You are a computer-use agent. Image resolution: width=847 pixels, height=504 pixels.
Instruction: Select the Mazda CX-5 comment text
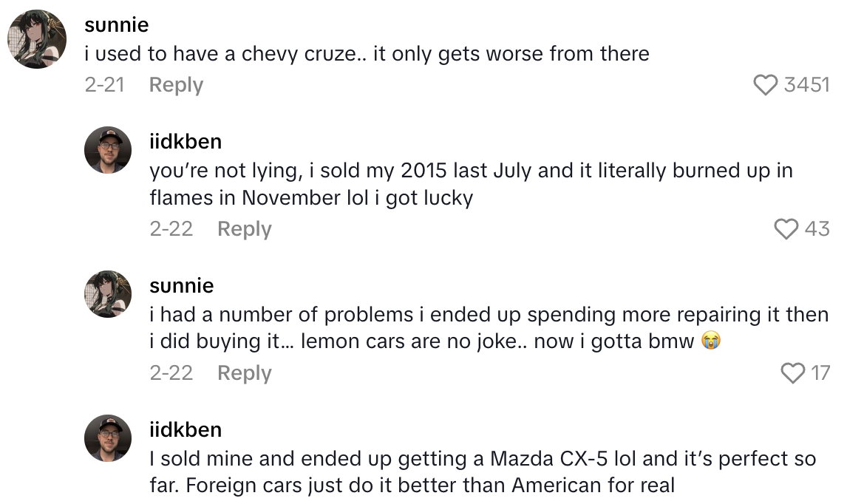[482, 471]
